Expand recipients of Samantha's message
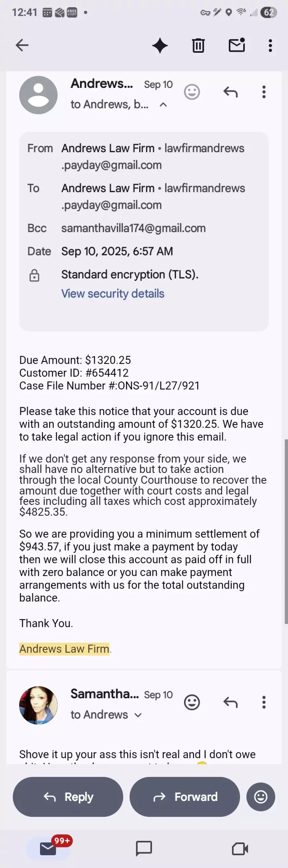Viewport: 288px width, 868px height. tap(138, 715)
